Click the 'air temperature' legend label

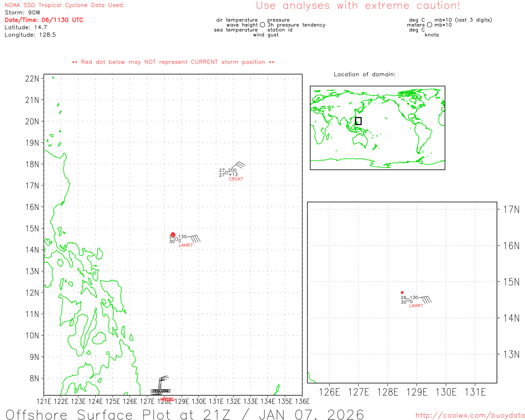click(237, 20)
